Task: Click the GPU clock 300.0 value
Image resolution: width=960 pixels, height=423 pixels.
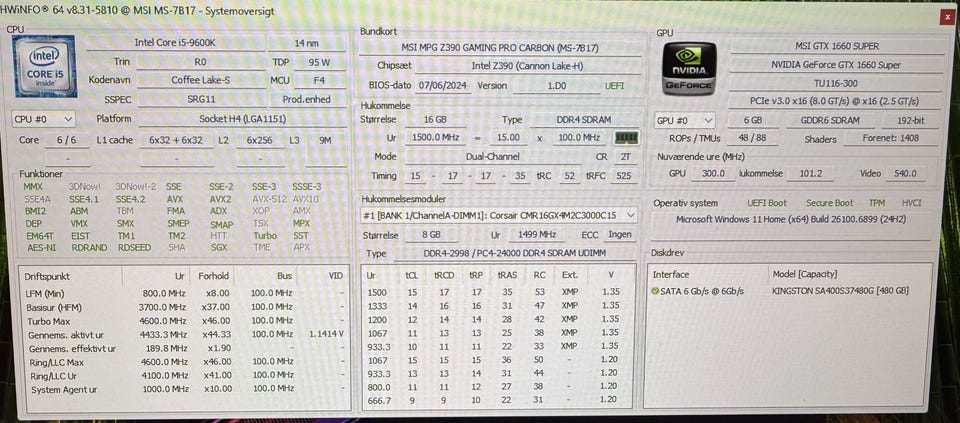Action: 713,174
